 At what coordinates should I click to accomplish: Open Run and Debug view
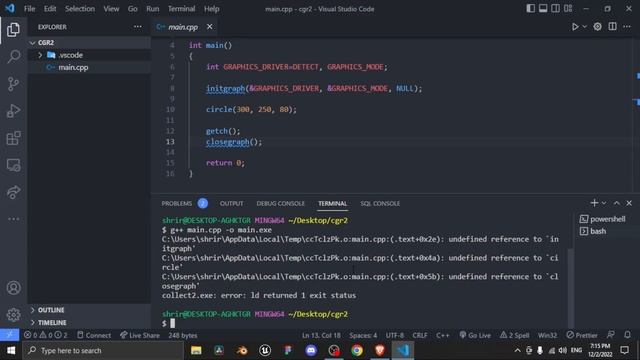click(x=13, y=111)
